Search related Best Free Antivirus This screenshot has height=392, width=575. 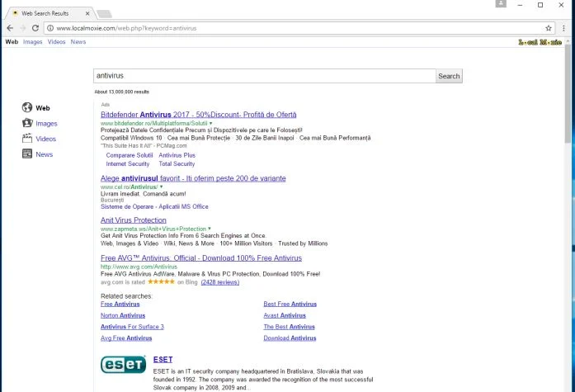290,304
